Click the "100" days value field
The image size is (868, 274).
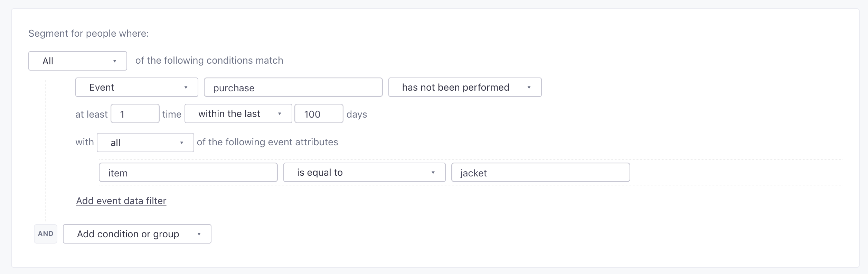318,114
